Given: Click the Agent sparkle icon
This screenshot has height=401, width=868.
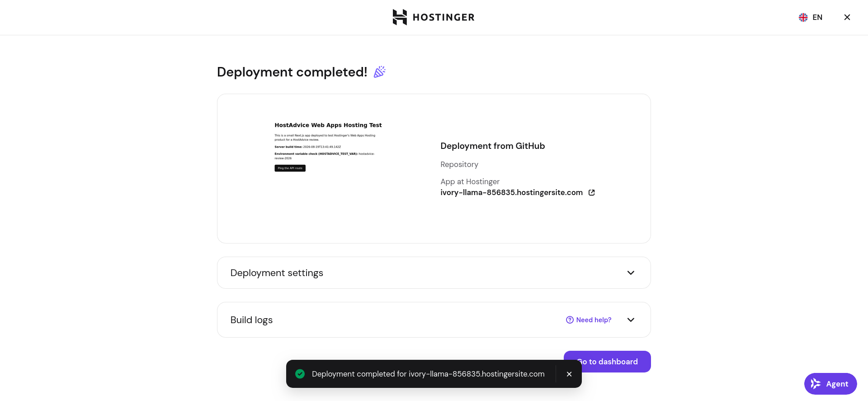Looking at the screenshot, I should [x=816, y=384].
